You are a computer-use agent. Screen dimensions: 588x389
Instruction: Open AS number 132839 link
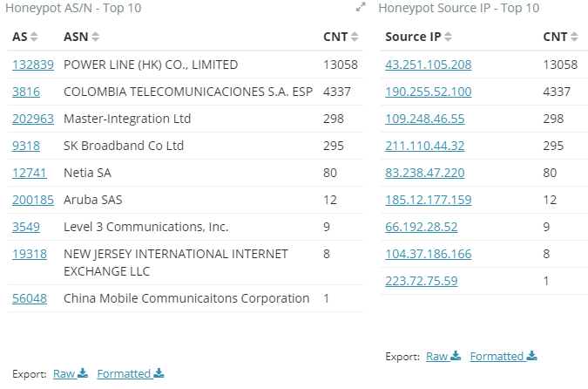coord(33,65)
